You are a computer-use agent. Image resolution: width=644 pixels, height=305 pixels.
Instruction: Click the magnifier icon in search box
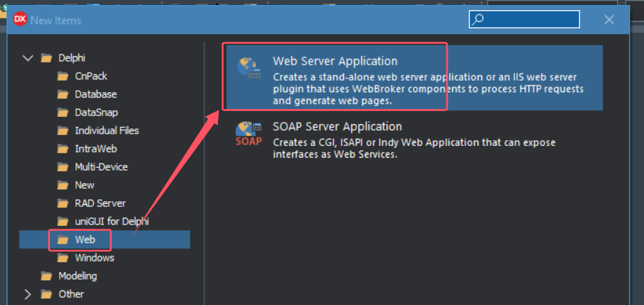478,20
